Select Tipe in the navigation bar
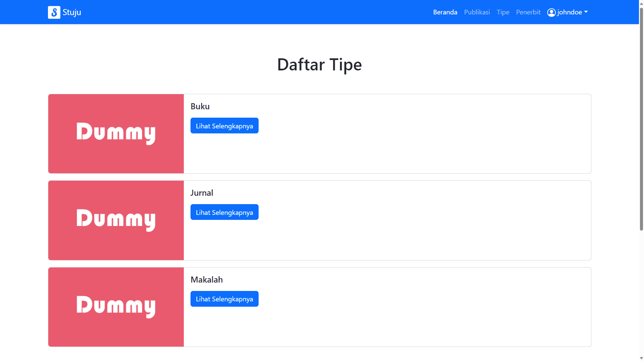 (503, 12)
